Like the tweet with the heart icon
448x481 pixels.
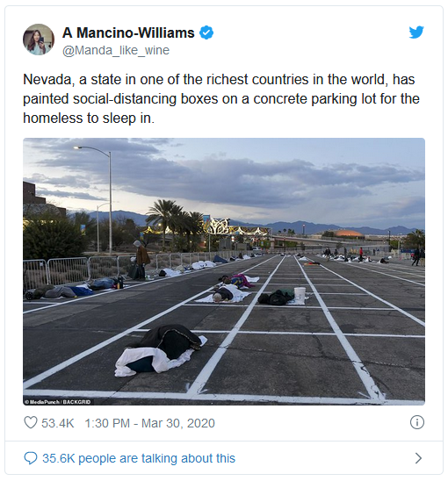coord(31,422)
